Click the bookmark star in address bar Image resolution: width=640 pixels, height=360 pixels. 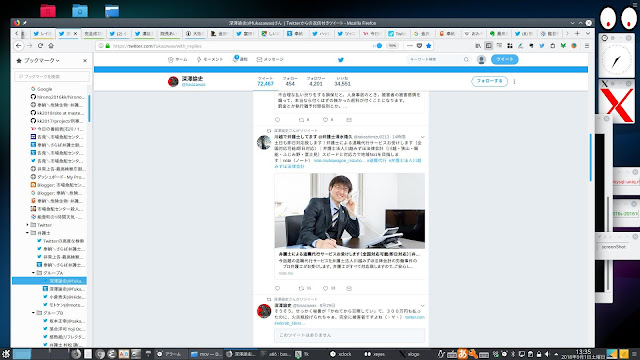click(429, 46)
